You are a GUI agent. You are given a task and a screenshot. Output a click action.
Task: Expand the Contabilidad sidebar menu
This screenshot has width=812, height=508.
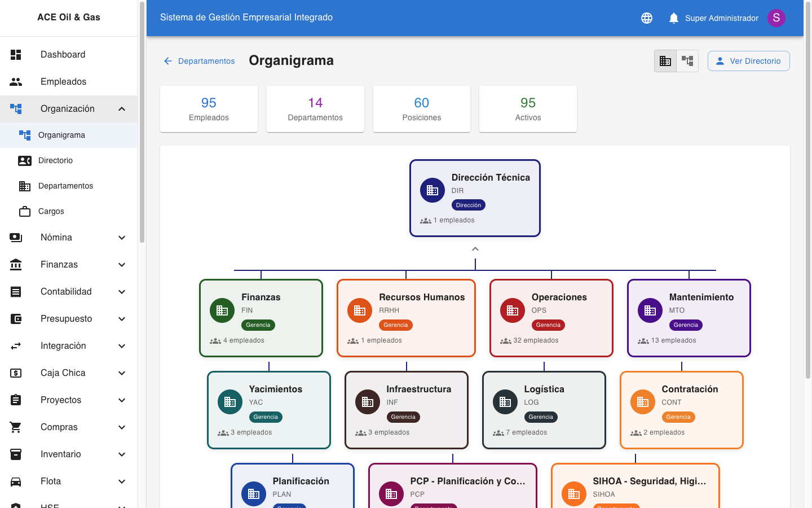pos(66,291)
